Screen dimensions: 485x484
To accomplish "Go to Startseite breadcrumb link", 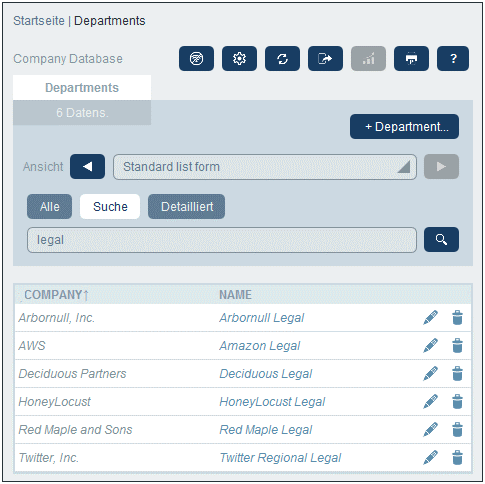I will (x=39, y=21).
